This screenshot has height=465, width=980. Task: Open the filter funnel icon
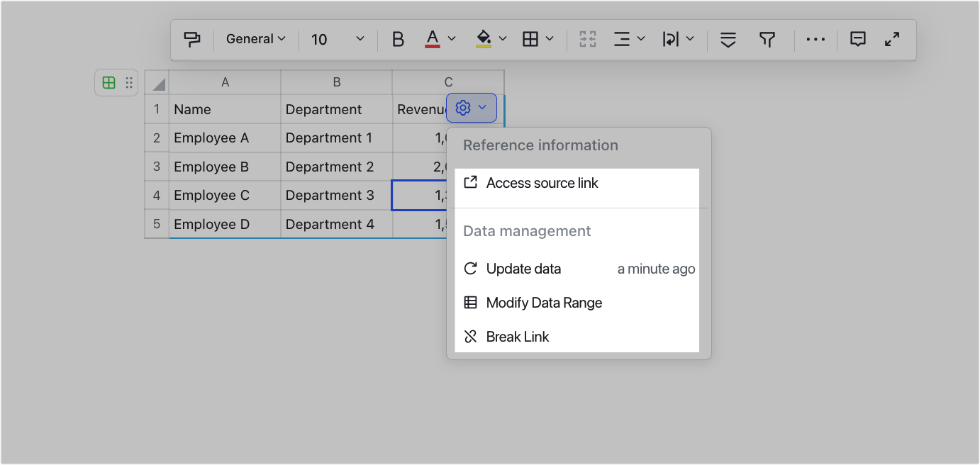[x=767, y=39]
